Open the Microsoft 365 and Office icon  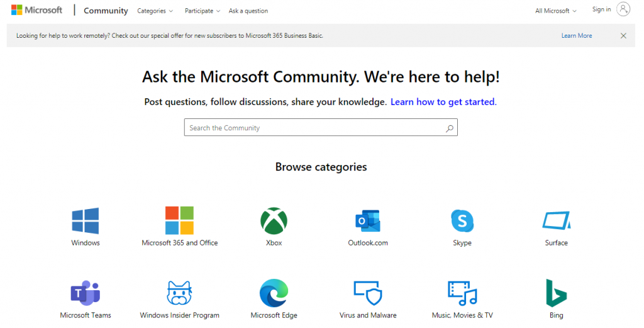(179, 220)
